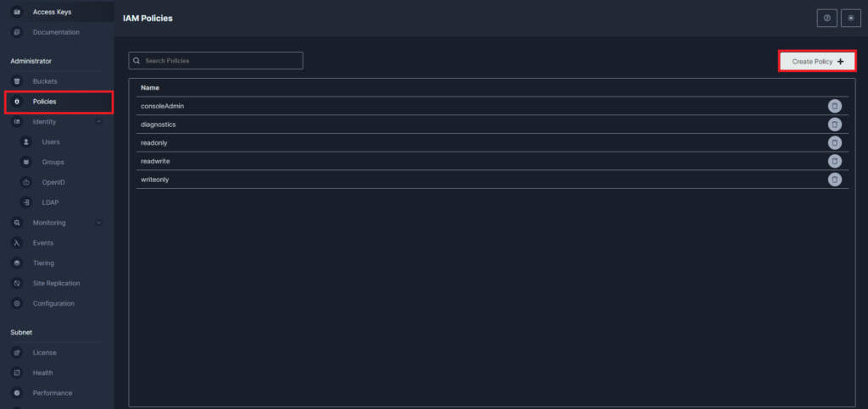
Task: Select Policies in the sidebar
Action: [x=58, y=102]
